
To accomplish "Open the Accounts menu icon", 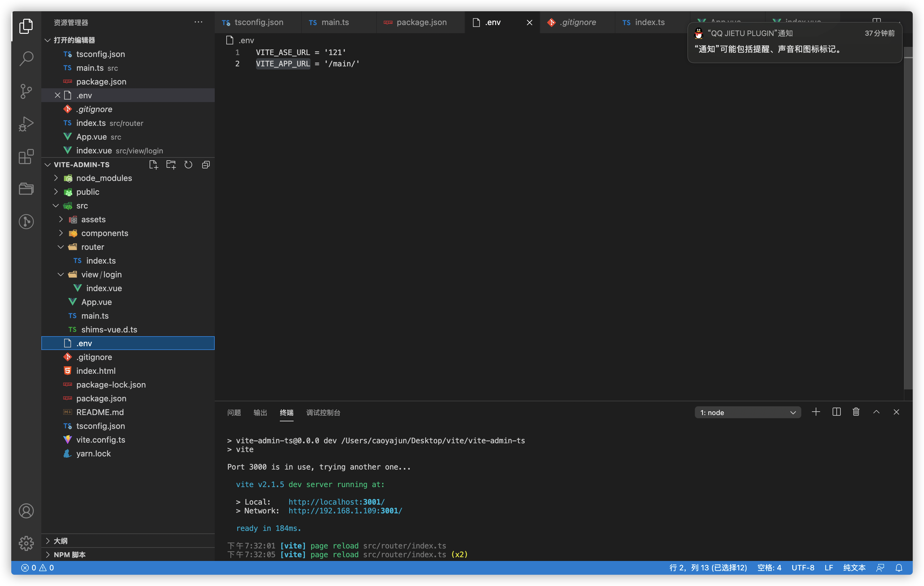I will (26, 511).
